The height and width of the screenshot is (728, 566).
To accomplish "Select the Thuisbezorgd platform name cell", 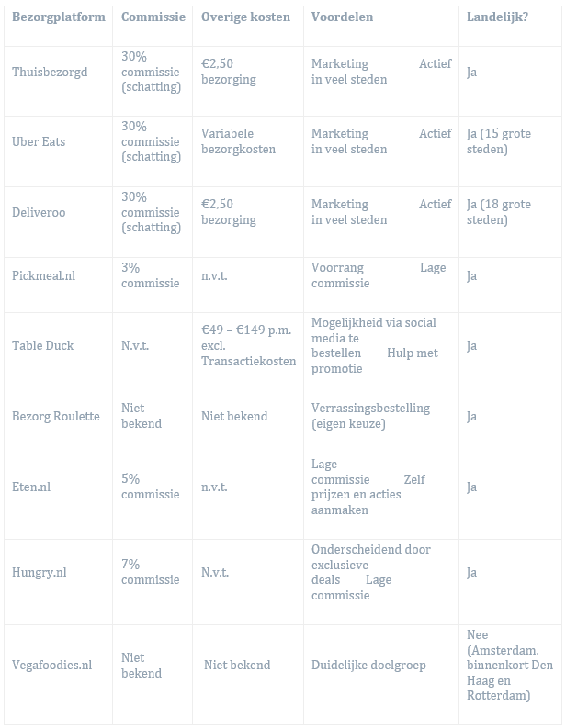I will [x=50, y=72].
